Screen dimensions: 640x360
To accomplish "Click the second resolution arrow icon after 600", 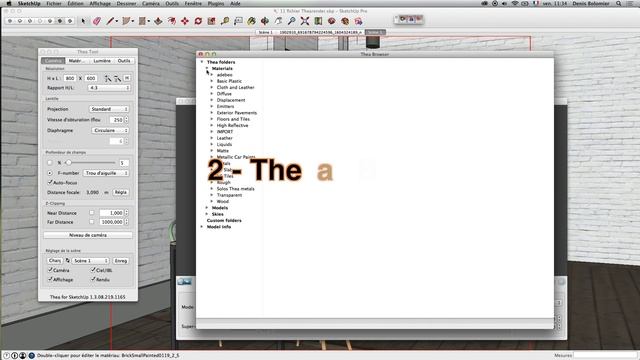I will point(118,78).
